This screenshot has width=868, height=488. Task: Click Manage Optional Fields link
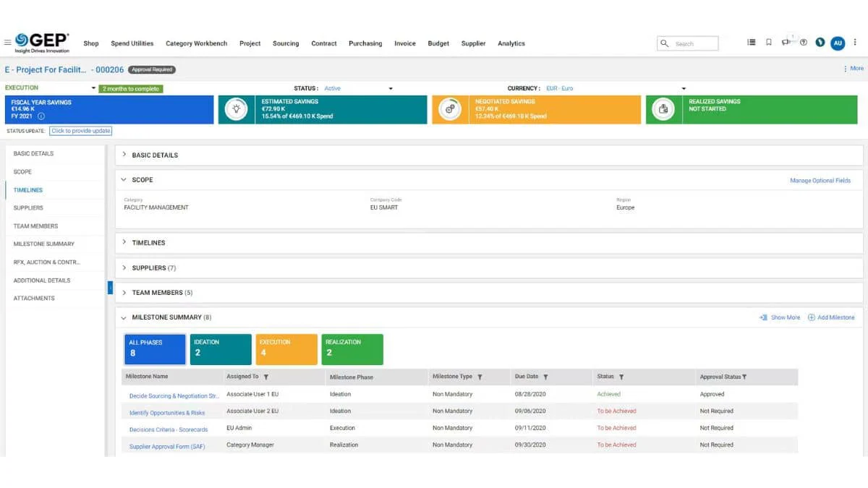click(x=820, y=181)
